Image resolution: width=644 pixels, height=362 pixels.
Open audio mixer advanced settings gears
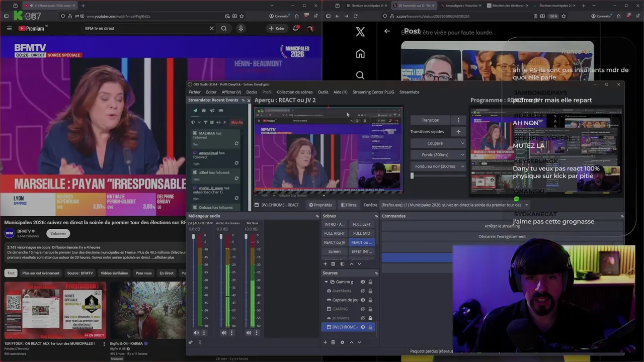tap(191, 342)
